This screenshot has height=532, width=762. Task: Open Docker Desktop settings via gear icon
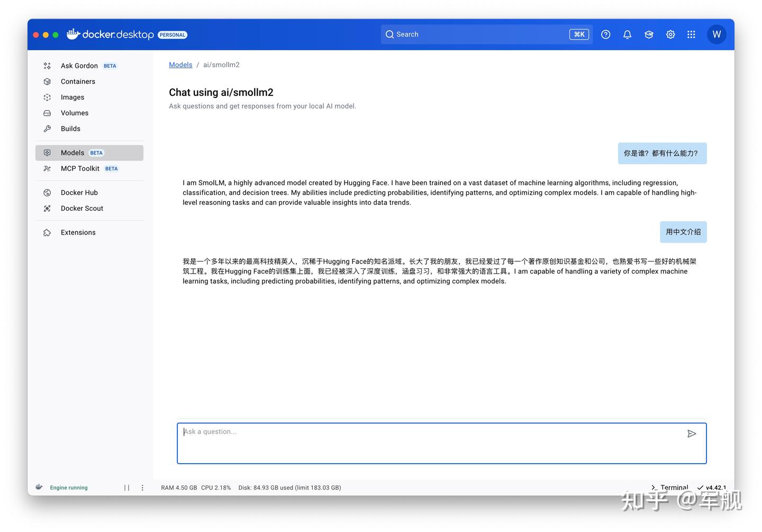tap(670, 34)
